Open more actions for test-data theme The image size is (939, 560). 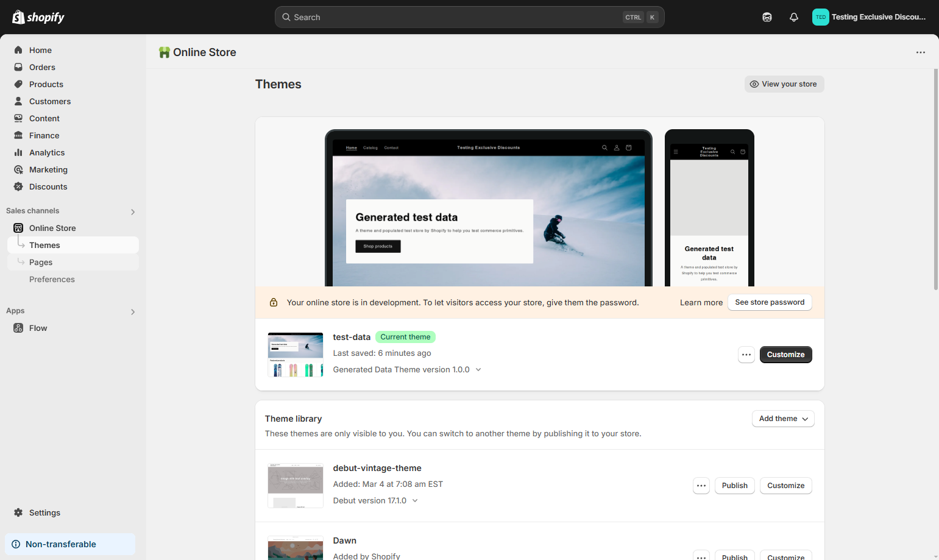[746, 355]
